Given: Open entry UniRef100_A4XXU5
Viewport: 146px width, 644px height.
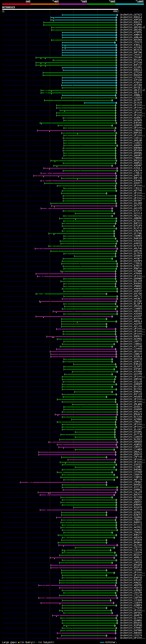Looking at the screenshot, I should [x=131, y=208].
